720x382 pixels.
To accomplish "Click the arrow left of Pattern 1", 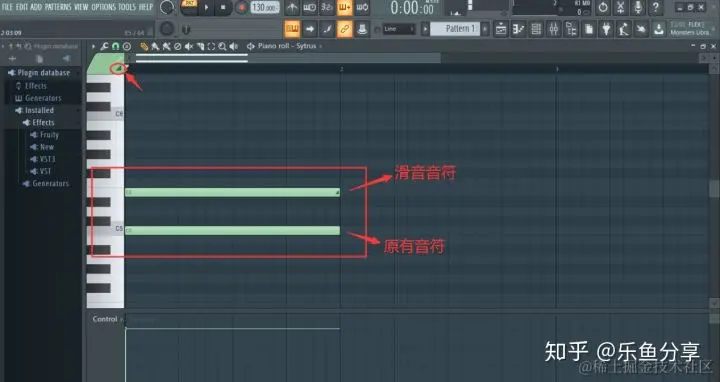I will (x=425, y=29).
